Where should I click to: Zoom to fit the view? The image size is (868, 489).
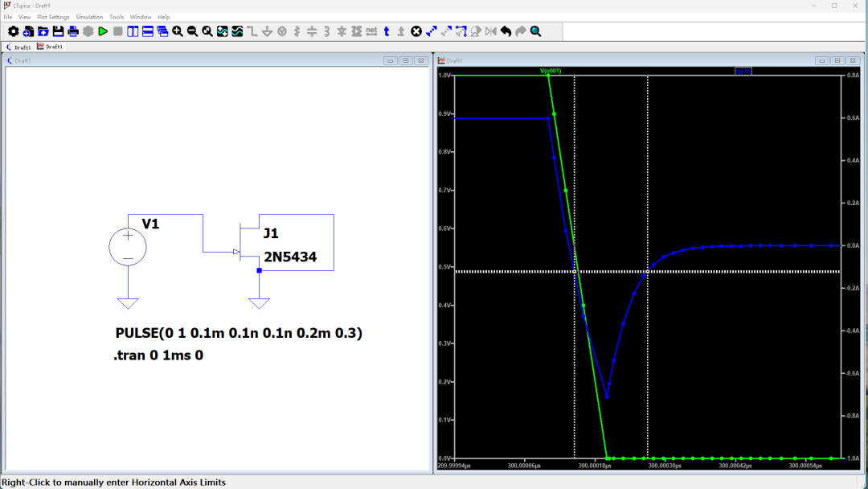point(207,31)
